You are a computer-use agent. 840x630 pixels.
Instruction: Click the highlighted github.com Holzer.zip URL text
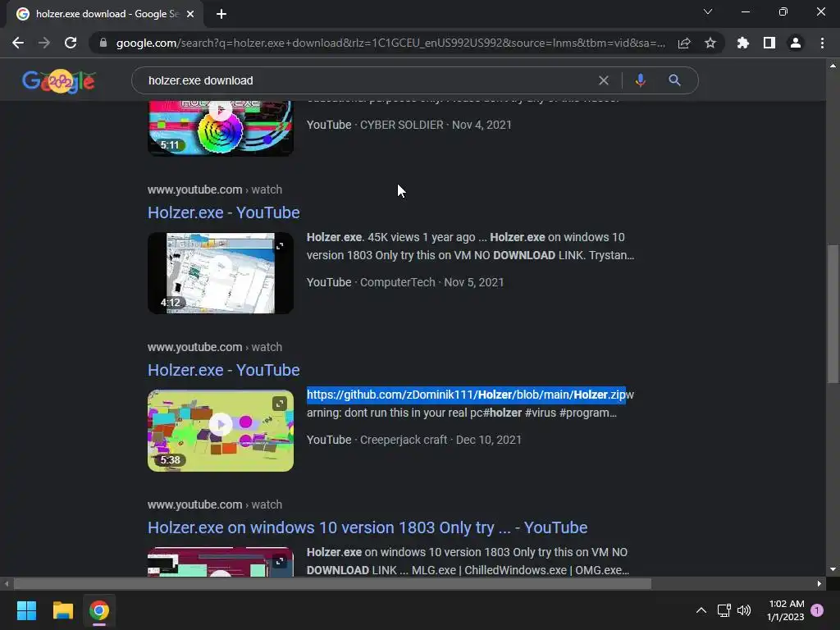click(466, 395)
